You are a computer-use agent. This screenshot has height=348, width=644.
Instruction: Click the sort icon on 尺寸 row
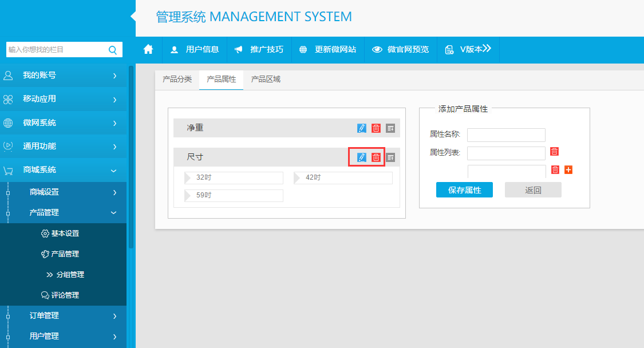(x=390, y=157)
